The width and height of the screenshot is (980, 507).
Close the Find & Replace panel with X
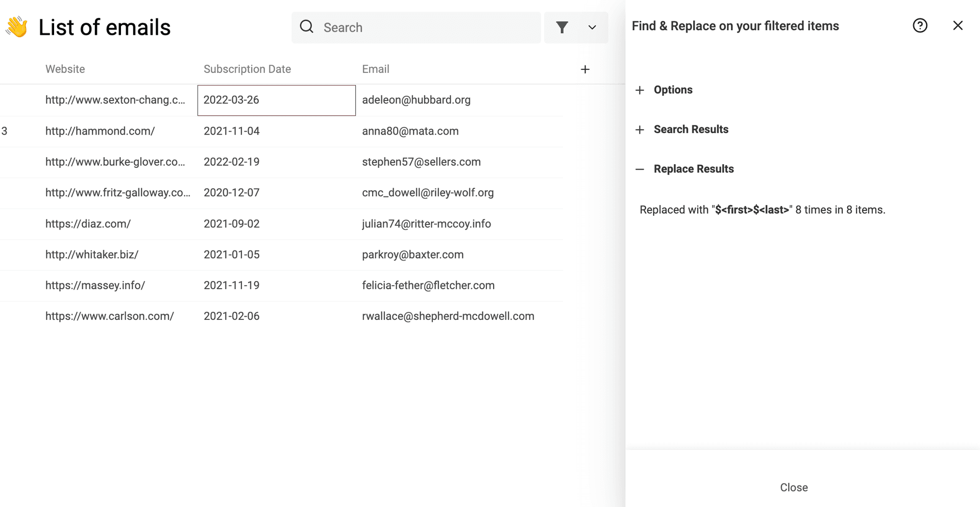[x=958, y=26]
